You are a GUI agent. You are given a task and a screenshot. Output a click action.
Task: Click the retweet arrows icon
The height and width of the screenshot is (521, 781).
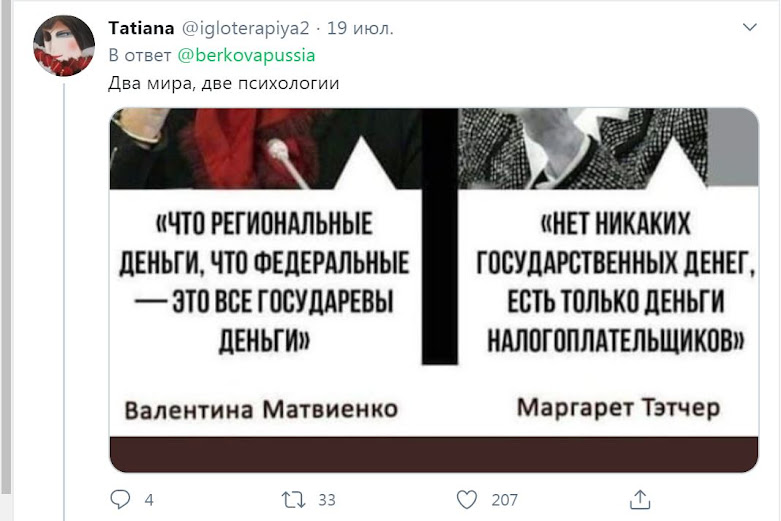[293, 500]
